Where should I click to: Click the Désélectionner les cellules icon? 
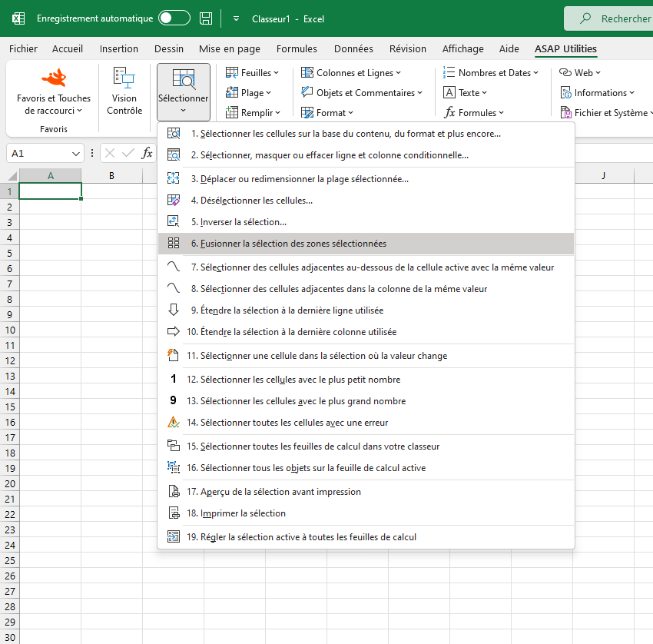(x=174, y=200)
